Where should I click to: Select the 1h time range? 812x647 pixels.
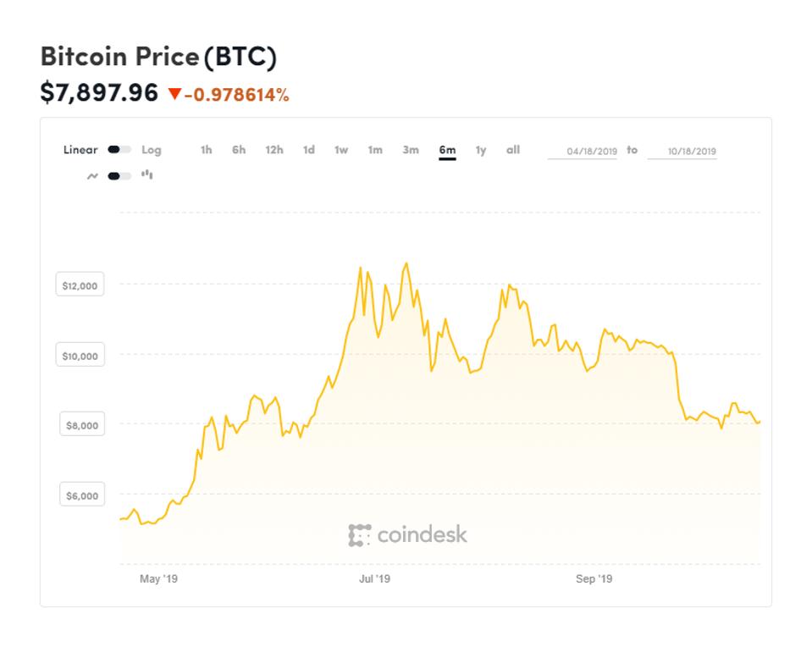[206, 150]
